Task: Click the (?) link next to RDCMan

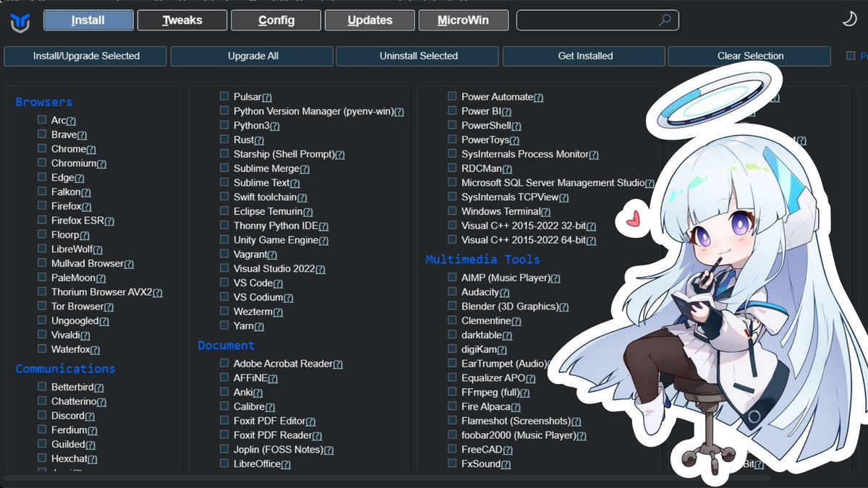Action: (x=506, y=169)
